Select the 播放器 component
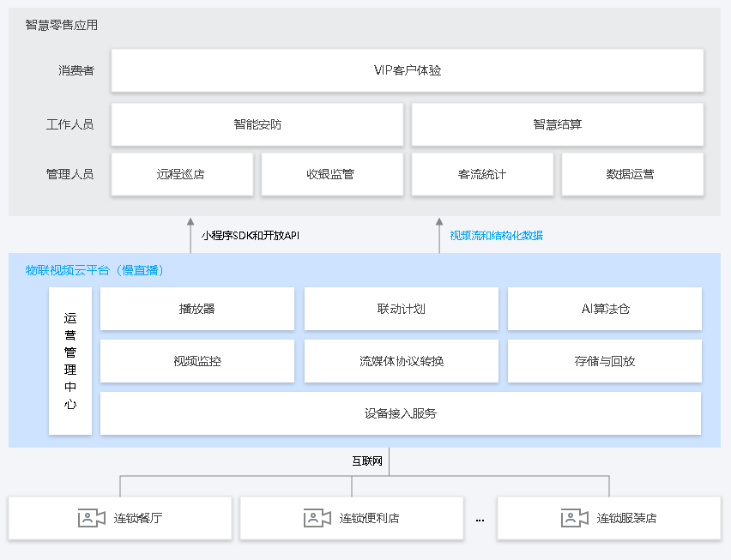 point(197,309)
